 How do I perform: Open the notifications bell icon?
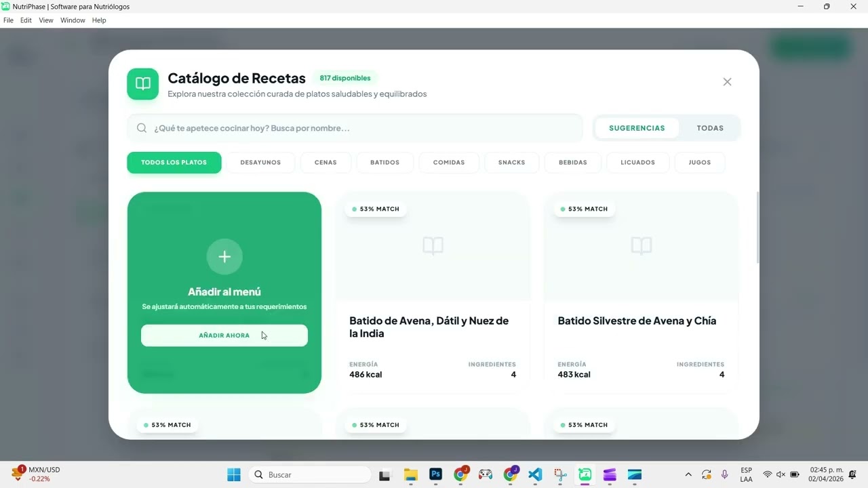(853, 474)
